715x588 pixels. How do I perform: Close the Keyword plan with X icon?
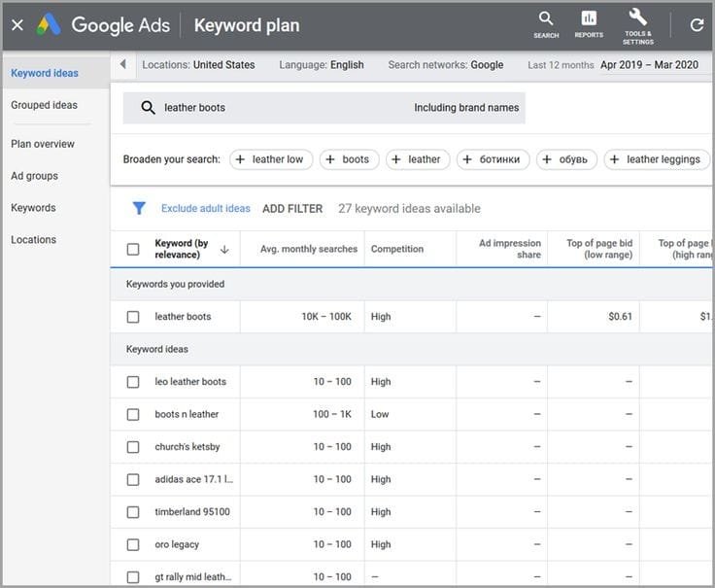[x=17, y=25]
